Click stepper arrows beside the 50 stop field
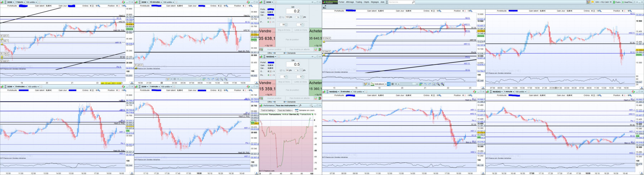 click(286, 24)
